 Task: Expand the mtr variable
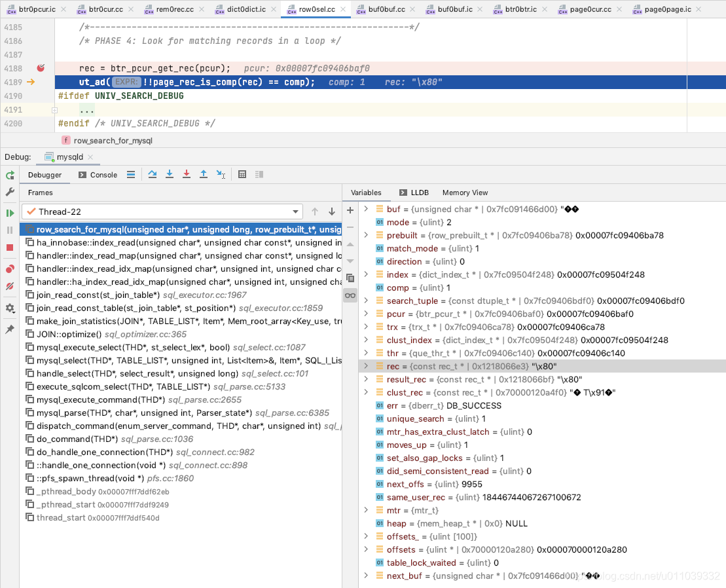pyautogui.click(x=366, y=510)
